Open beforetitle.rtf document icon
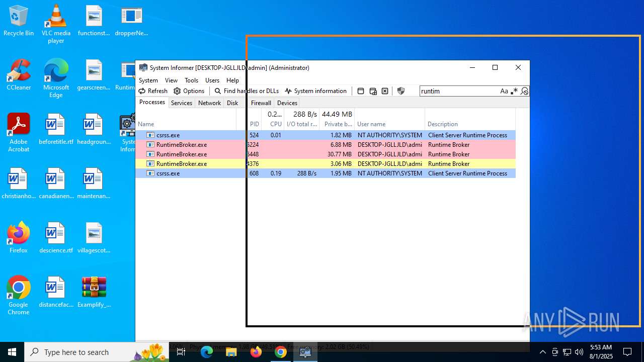This screenshot has width=644, height=362. pyautogui.click(x=56, y=129)
